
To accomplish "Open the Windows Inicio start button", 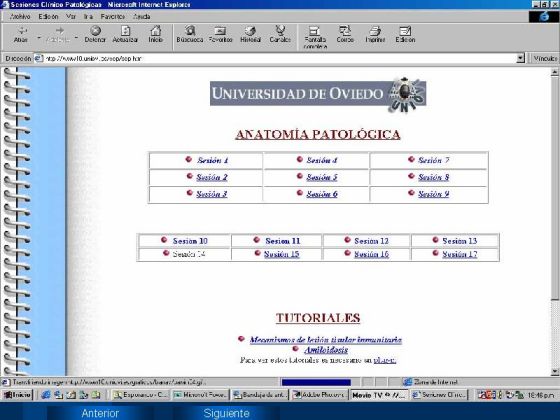I will tap(17, 395).
